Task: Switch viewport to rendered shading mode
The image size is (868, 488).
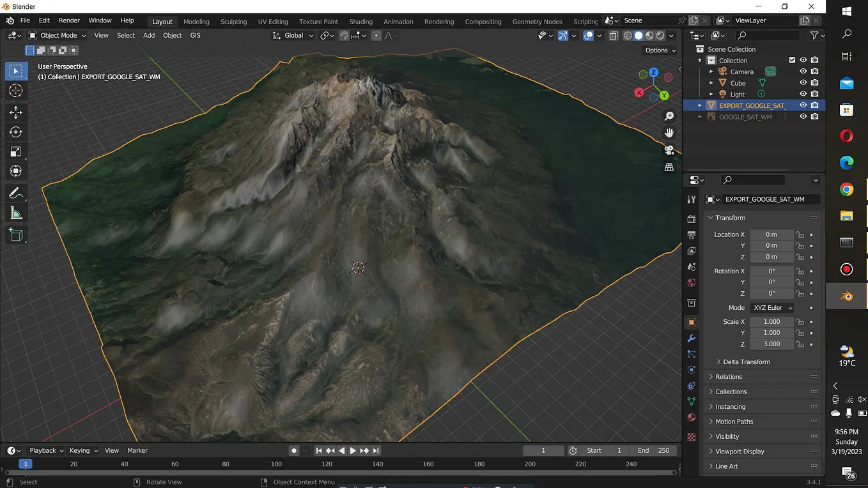Action: pyautogui.click(x=659, y=35)
